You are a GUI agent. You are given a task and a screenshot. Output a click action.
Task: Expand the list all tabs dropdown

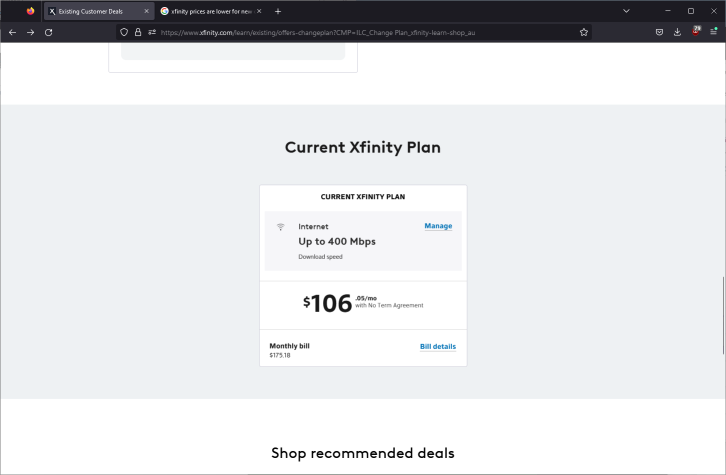[627, 11]
